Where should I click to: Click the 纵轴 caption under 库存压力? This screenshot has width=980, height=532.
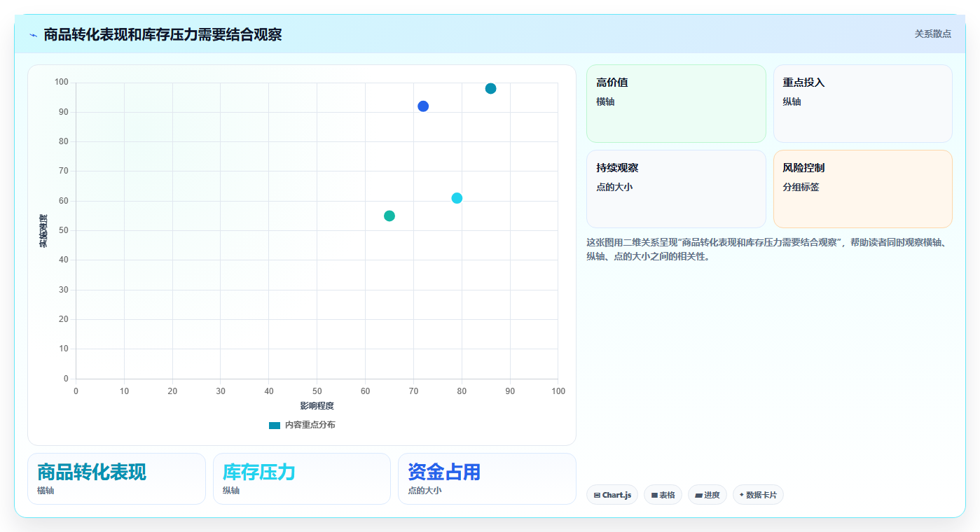click(x=231, y=491)
